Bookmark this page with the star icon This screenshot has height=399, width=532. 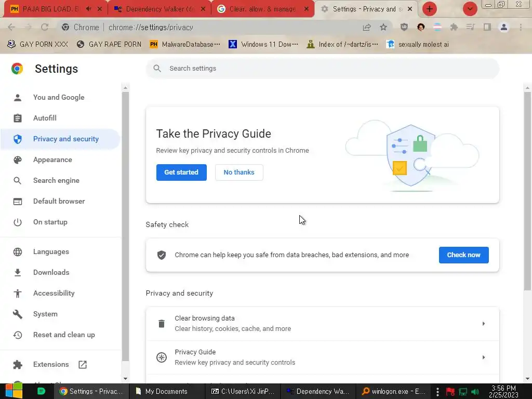tap(383, 27)
